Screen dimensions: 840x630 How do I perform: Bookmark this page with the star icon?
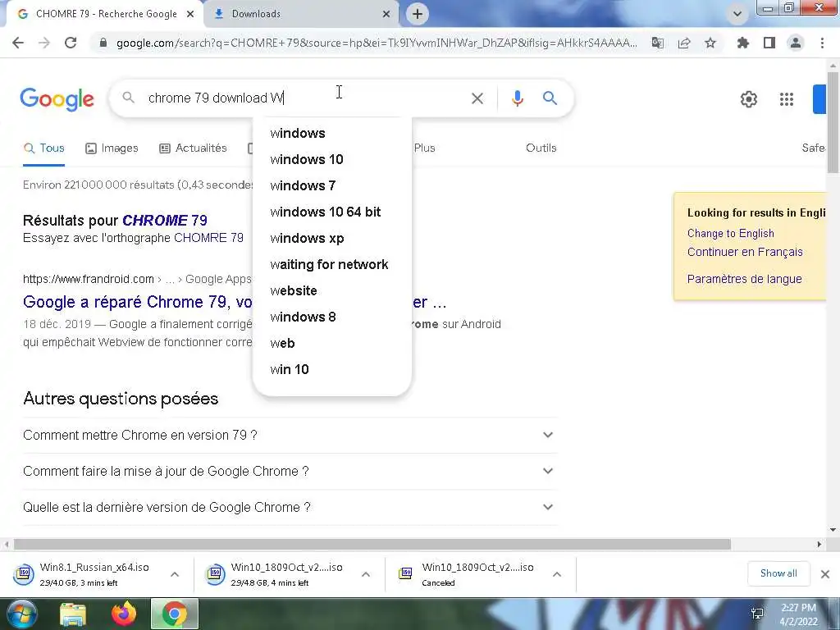tap(710, 43)
